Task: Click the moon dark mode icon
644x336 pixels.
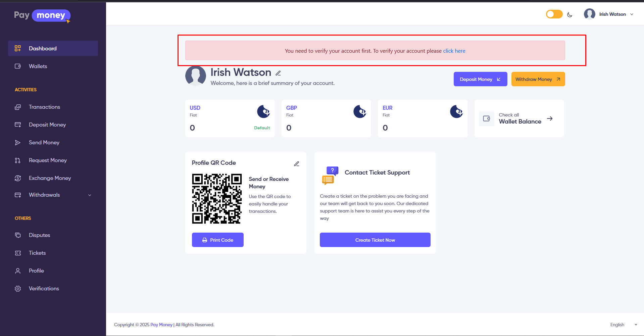Action: pyautogui.click(x=569, y=14)
